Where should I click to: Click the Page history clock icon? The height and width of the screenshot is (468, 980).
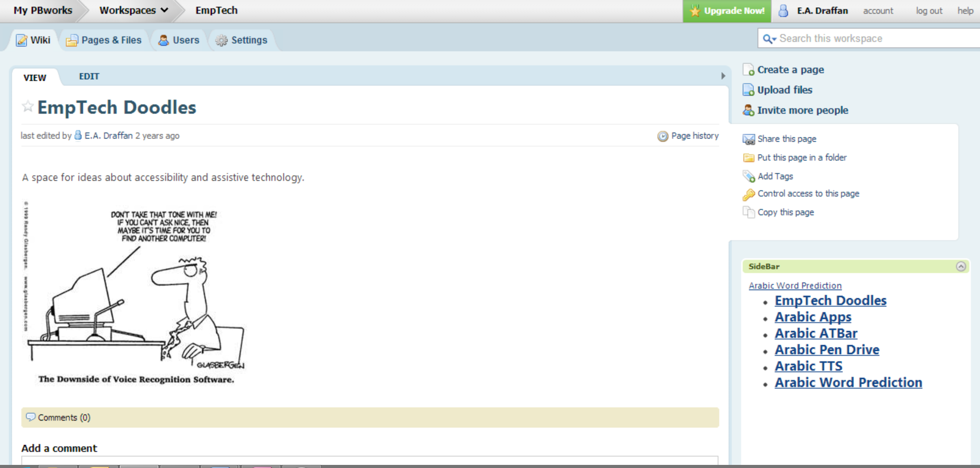coord(663,136)
